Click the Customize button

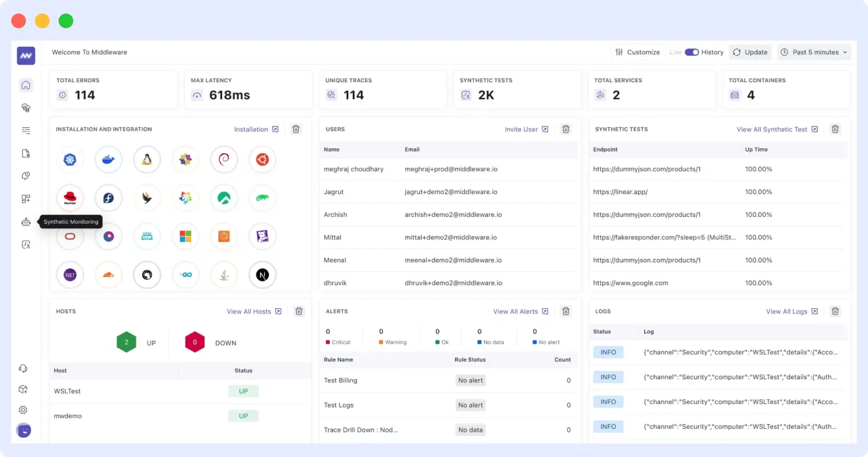[637, 52]
